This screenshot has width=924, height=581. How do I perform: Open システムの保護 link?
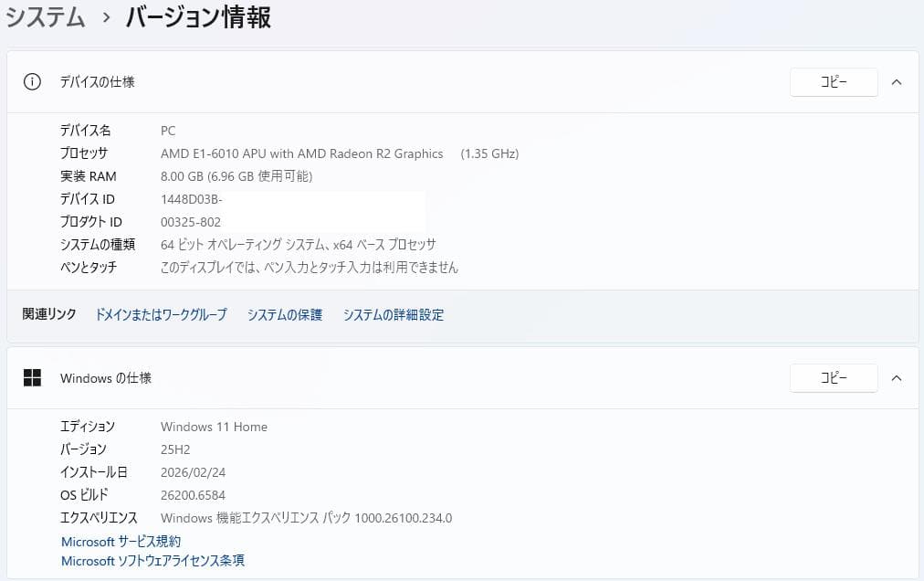[x=285, y=314]
